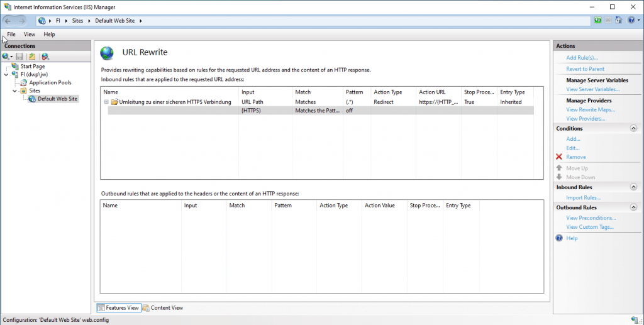Click the Application Pools icon

coord(24,82)
